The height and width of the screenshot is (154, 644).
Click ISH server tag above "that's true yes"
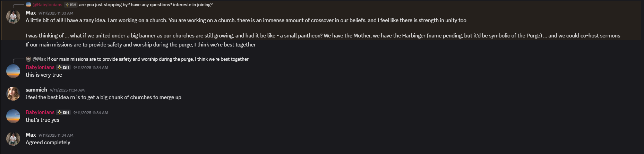(x=63, y=112)
